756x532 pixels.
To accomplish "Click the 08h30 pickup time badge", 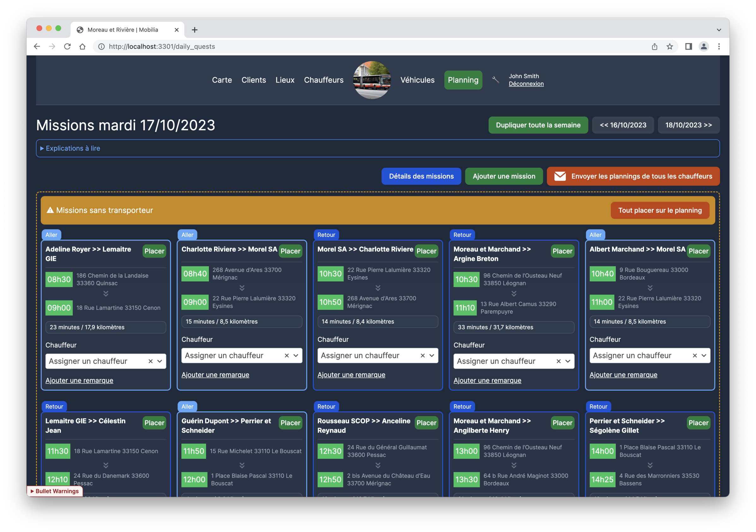I will [x=59, y=279].
